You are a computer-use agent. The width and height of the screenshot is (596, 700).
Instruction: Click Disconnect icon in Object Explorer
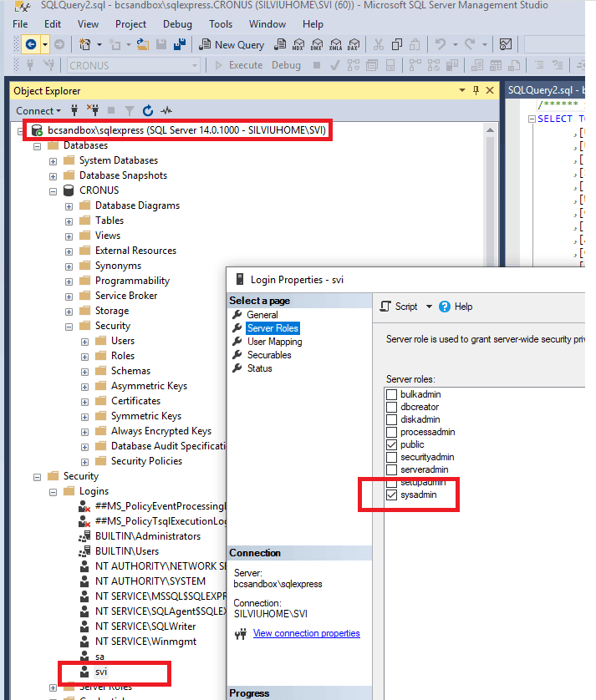[93, 110]
